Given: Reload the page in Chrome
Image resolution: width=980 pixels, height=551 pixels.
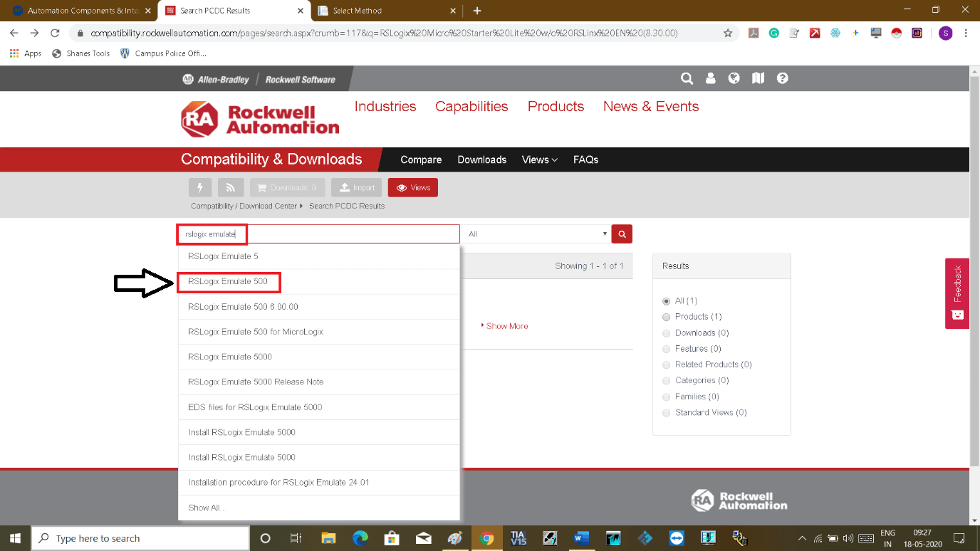Looking at the screenshot, I should click(x=55, y=33).
